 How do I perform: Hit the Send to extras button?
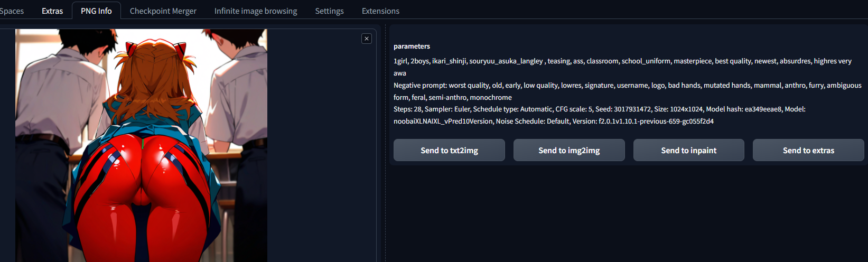pos(808,150)
